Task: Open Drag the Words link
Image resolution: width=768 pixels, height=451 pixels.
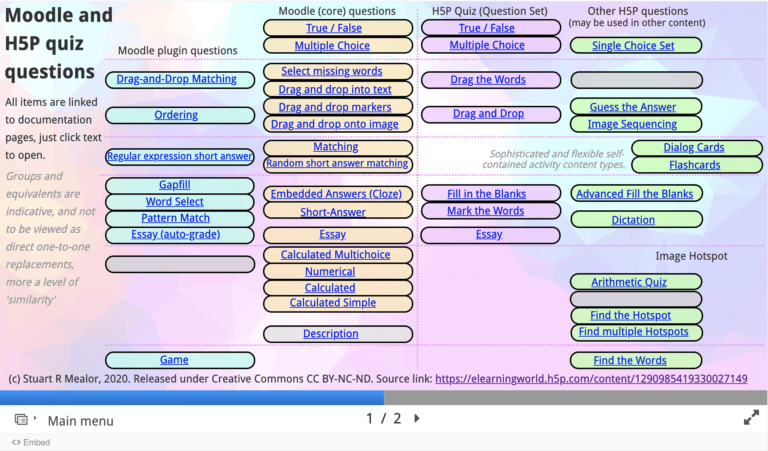Action: point(488,79)
